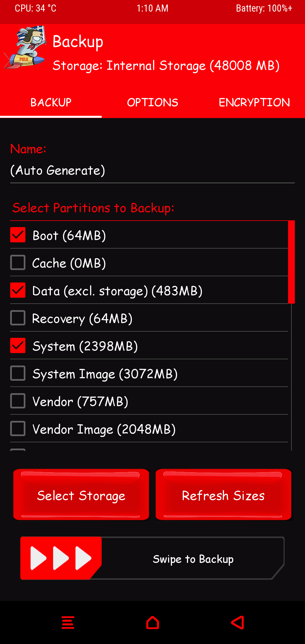This screenshot has width=305, height=644.
Task: Click the Refresh Sizes button
Action: 223,495
